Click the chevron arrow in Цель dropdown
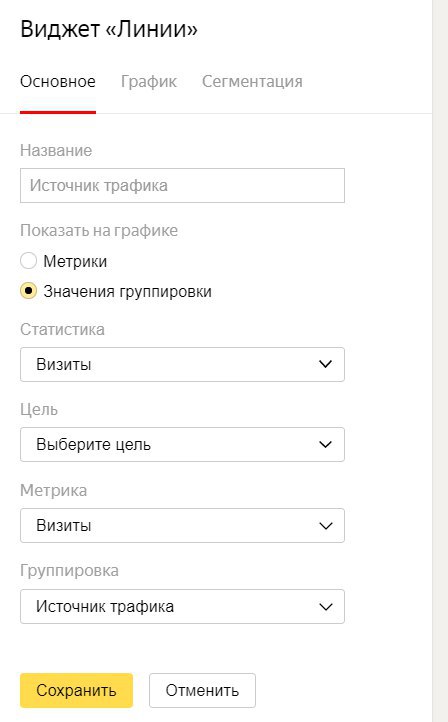The height and width of the screenshot is (722, 448). (326, 444)
